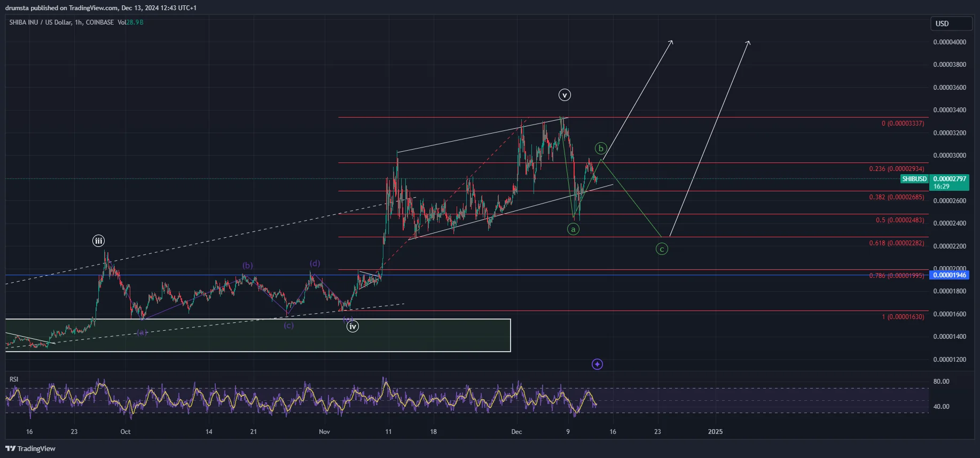Select the purple (c) wave label
Image resolution: width=980 pixels, height=458 pixels.
288,325
